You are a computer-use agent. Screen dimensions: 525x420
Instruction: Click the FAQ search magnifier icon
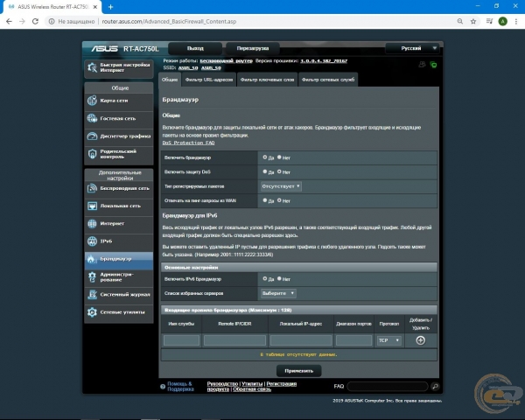[x=435, y=386]
